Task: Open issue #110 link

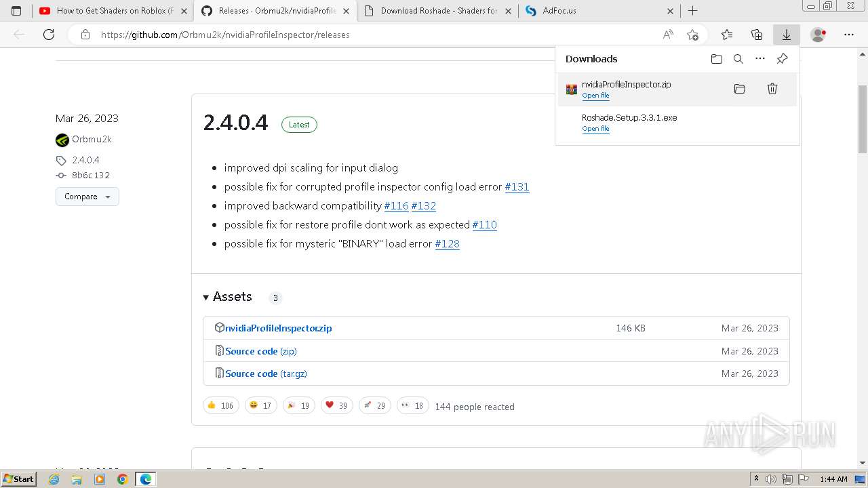Action: point(484,225)
